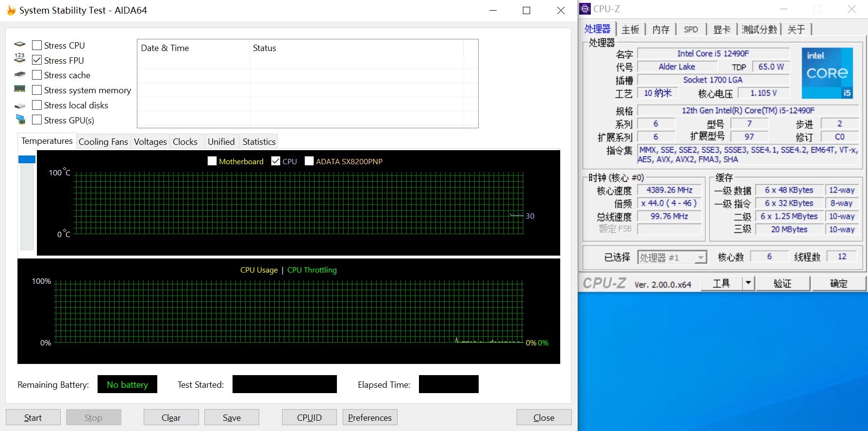Viewport: 868px width, 431px height.
Task: Click the AIDA64 flame icon in title bar
Action: [x=11, y=10]
